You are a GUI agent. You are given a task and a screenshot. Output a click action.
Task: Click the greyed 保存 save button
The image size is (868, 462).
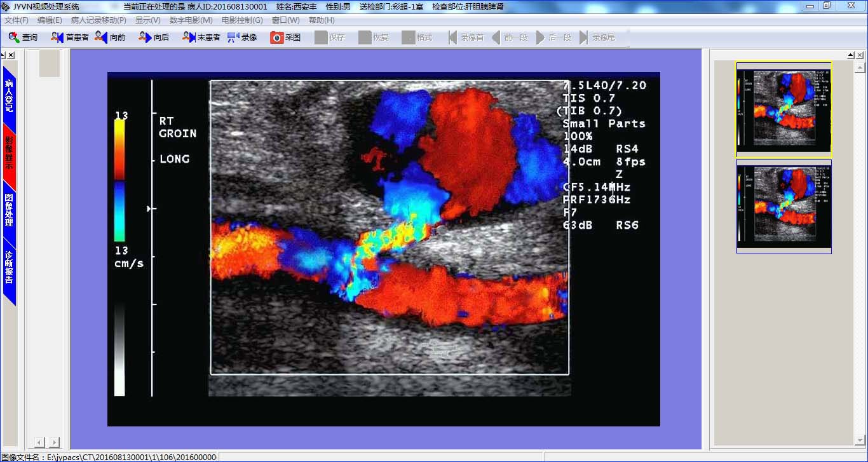click(x=329, y=37)
